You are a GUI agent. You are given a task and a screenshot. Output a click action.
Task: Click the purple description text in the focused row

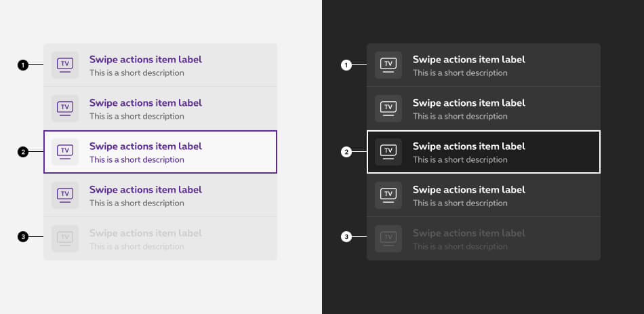137,160
